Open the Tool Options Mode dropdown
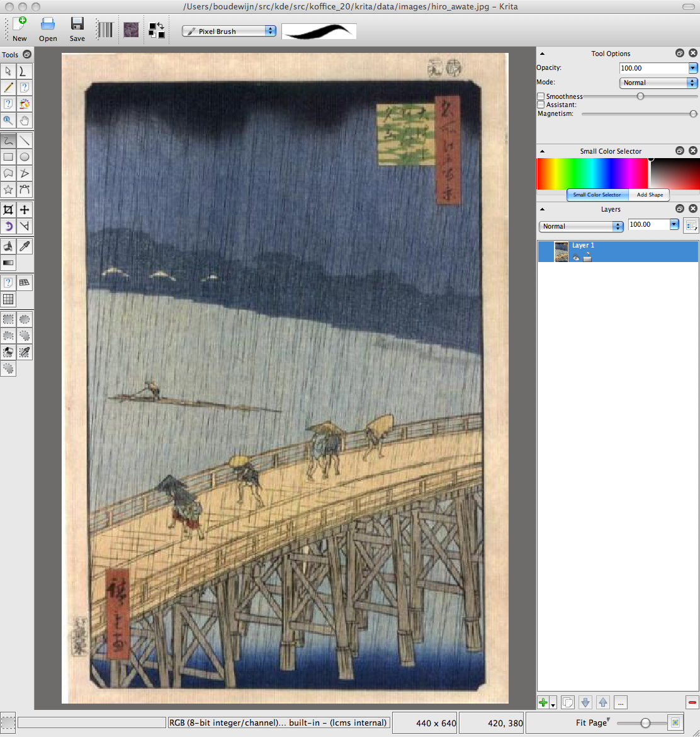The width and height of the screenshot is (700, 737). [x=658, y=83]
